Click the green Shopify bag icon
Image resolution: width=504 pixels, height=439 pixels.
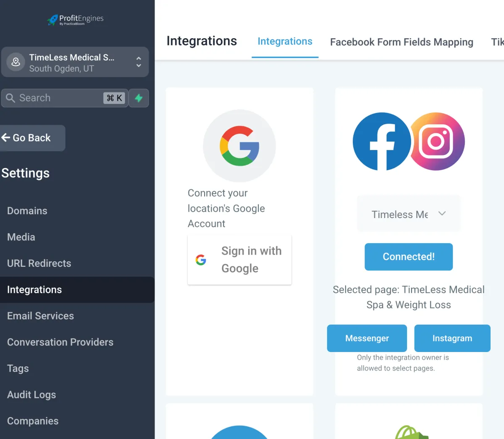(412, 433)
